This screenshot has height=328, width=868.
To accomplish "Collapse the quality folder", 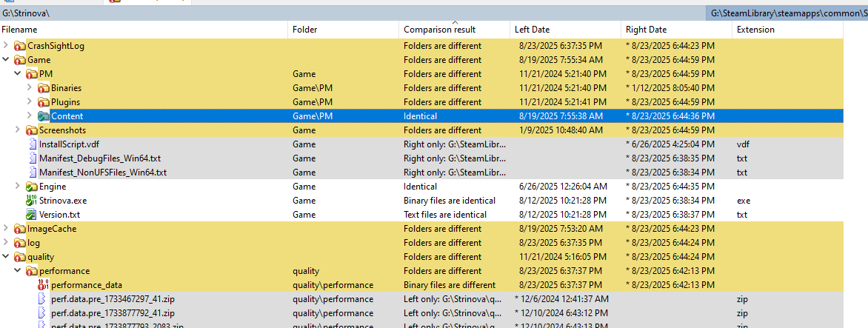I will (6, 257).
